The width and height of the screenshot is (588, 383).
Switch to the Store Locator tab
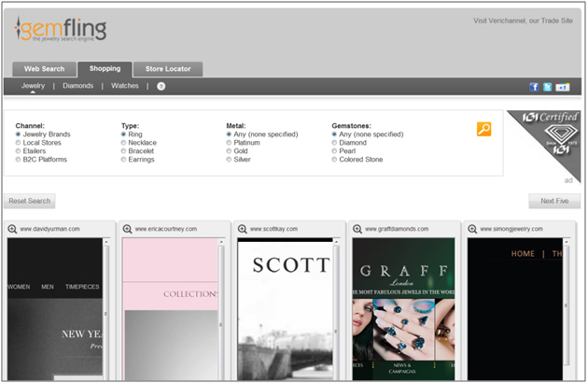[x=168, y=69]
